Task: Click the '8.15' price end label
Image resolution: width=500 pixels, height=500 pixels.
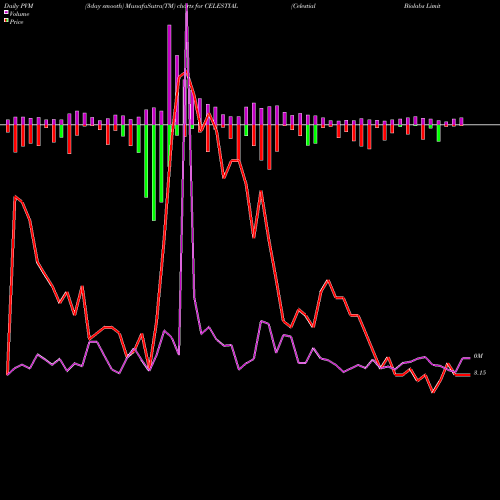Action: click(x=480, y=373)
